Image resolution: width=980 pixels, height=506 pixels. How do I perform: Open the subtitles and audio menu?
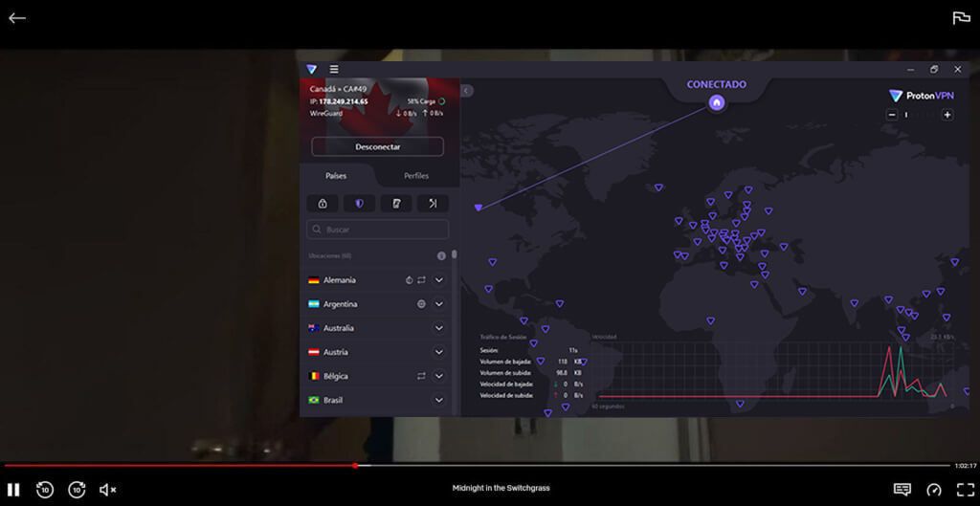pyautogui.click(x=902, y=489)
